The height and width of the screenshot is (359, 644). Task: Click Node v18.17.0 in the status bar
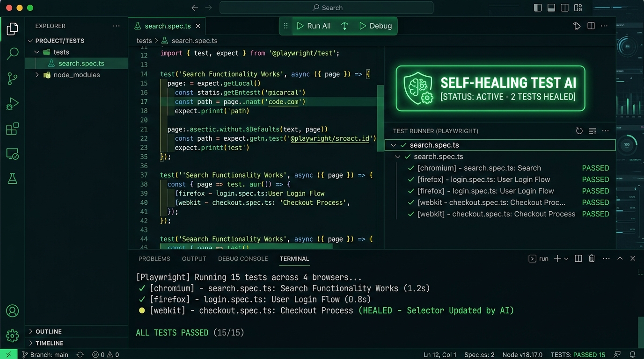pyautogui.click(x=522, y=355)
